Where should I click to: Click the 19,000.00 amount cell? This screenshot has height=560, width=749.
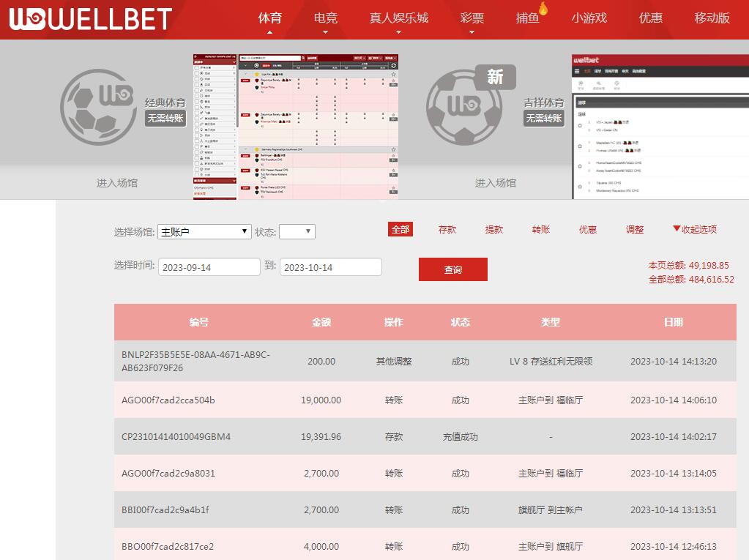(x=321, y=400)
